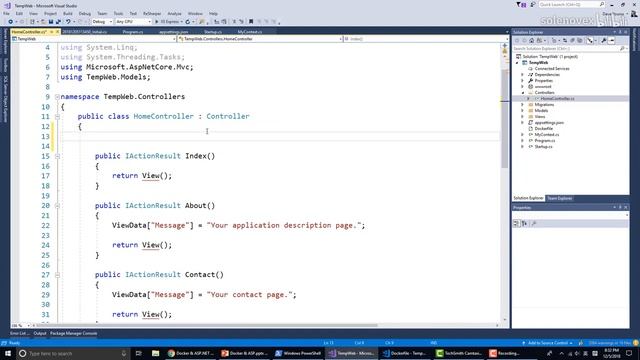Switch to the MyContext.cs editor tab
640x360 pixels.
249,32
